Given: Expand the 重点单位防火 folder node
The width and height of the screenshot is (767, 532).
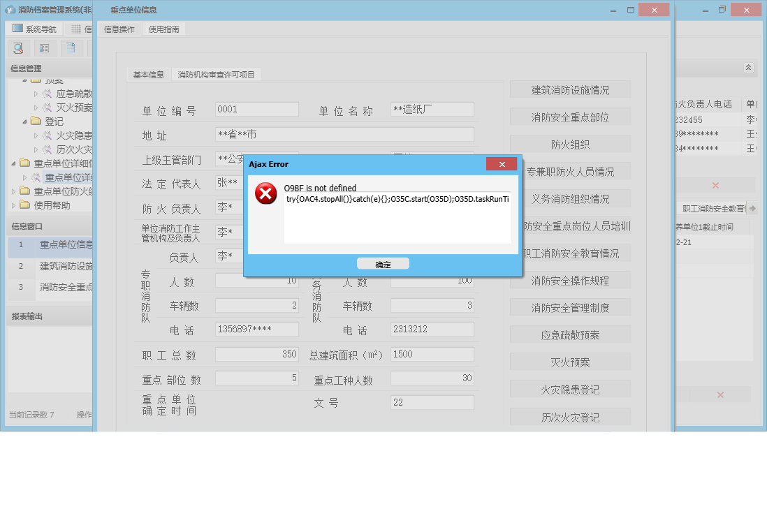Looking at the screenshot, I should (x=13, y=191).
